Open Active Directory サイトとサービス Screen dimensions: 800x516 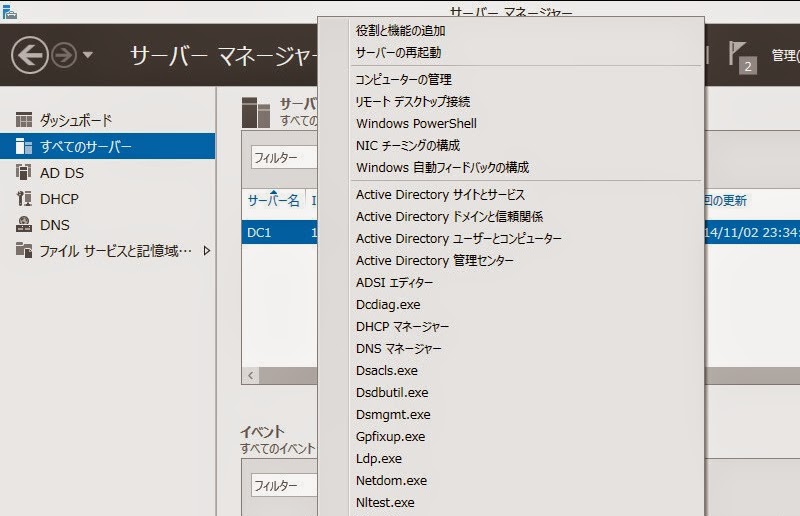tap(440, 194)
